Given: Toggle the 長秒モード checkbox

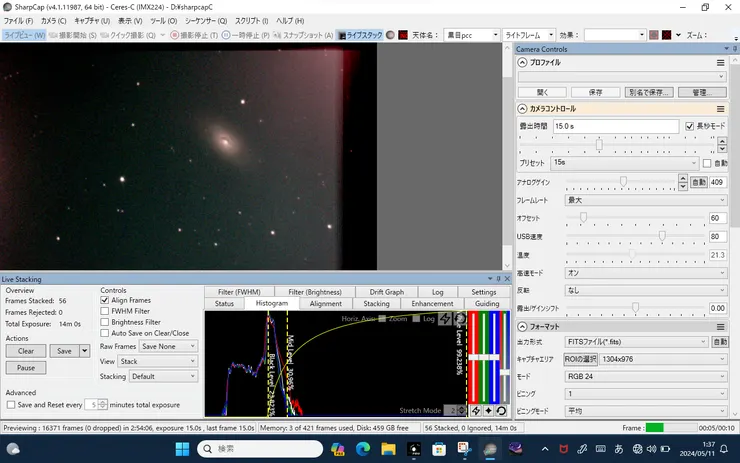Looking at the screenshot, I should tap(689, 126).
